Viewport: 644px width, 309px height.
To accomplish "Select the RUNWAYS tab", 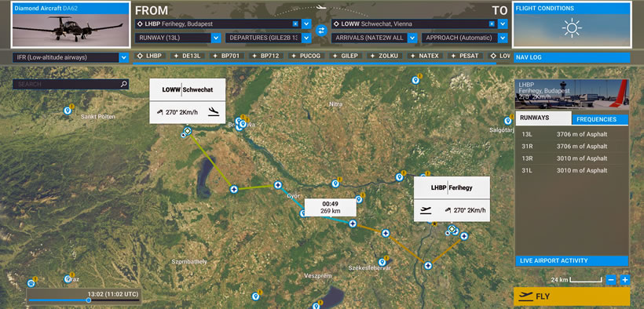I will pyautogui.click(x=543, y=118).
